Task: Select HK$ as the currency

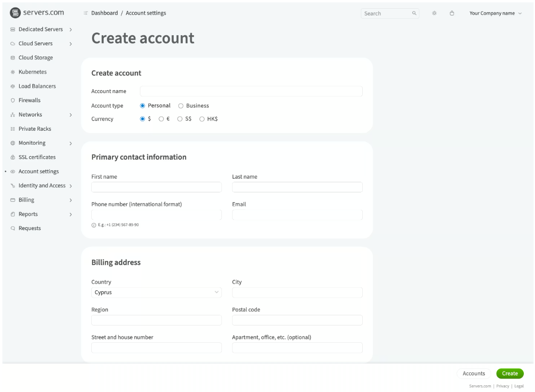Action: 203,119
